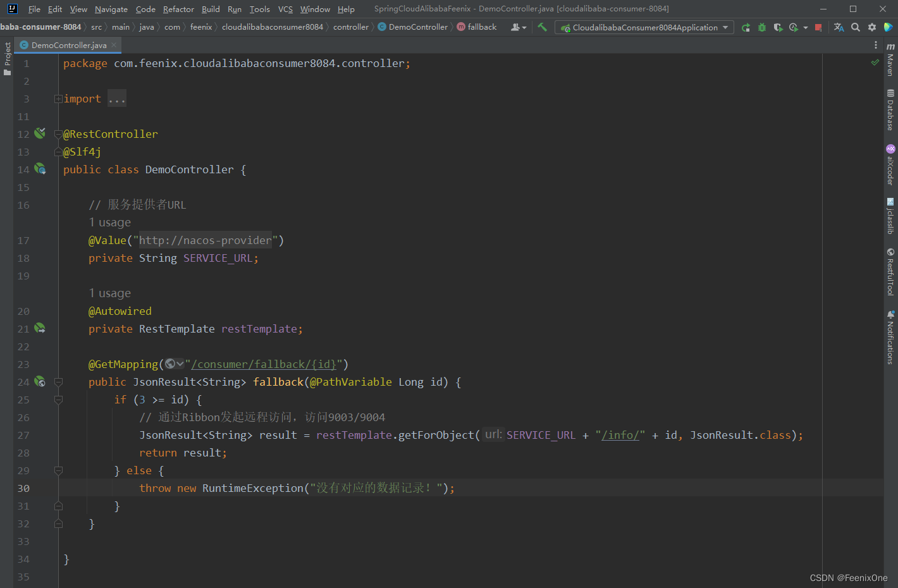Click the restTemplate field name on line 21
The width and height of the screenshot is (898, 588).
(259, 329)
